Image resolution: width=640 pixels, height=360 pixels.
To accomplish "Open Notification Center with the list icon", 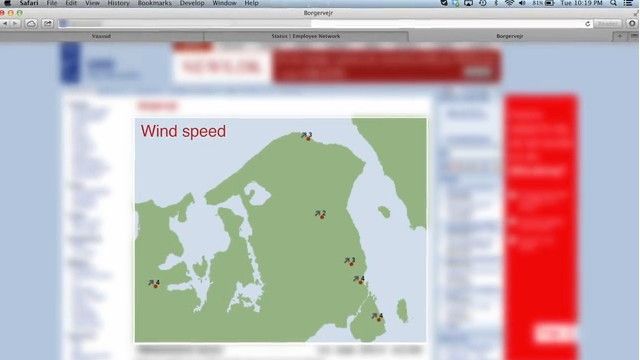I will pos(628,3).
